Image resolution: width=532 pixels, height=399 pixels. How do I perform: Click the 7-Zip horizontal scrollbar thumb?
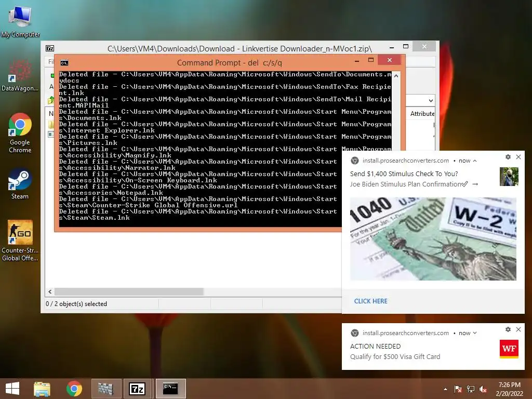(x=129, y=292)
